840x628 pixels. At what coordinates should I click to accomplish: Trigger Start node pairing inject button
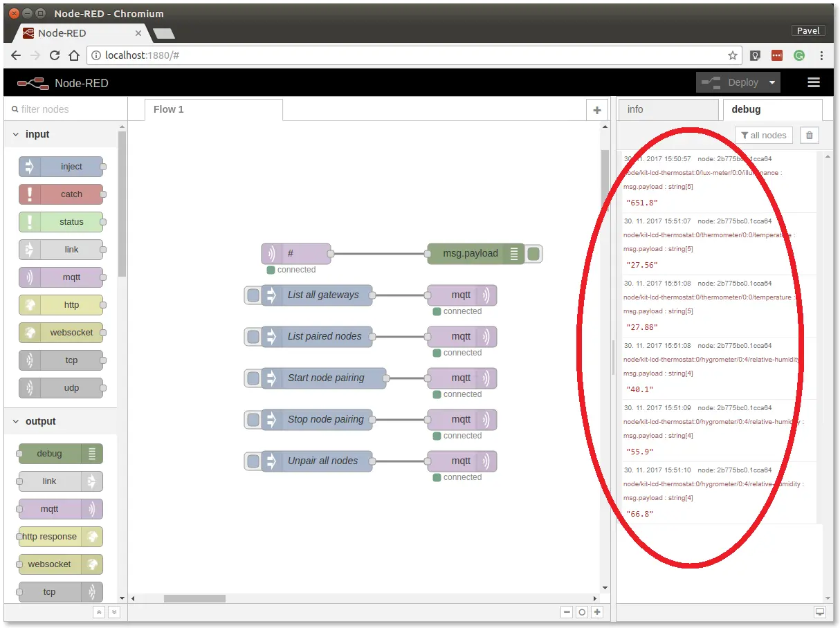(253, 378)
